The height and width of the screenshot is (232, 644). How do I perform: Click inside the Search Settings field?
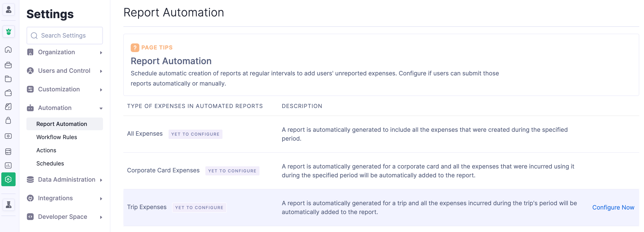[64, 35]
